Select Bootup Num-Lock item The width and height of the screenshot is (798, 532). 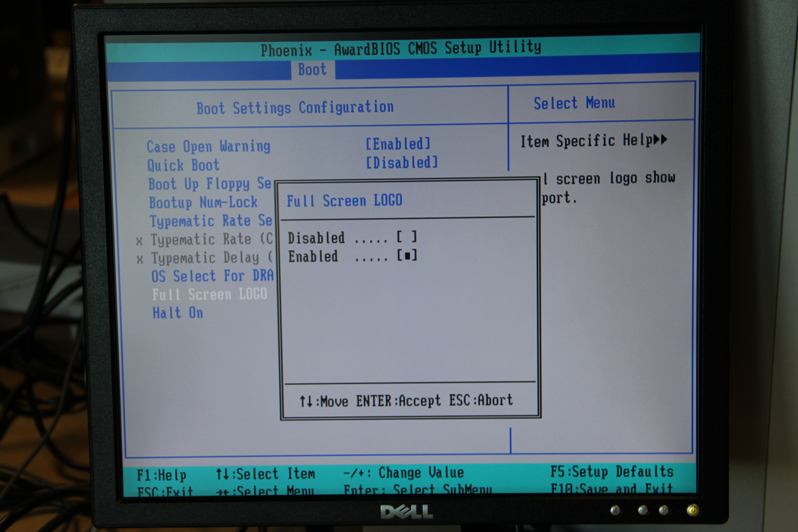pyautogui.click(x=203, y=202)
